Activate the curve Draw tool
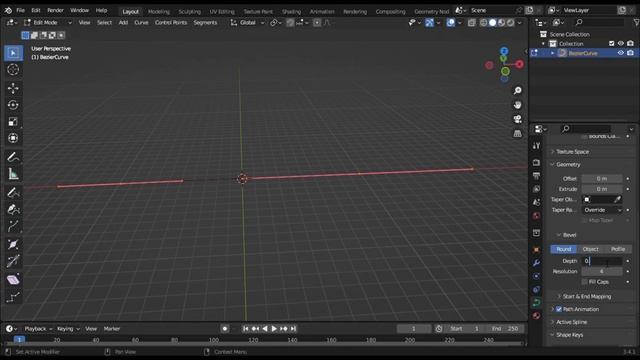This screenshot has width=640, height=360. pyautogui.click(x=13, y=193)
